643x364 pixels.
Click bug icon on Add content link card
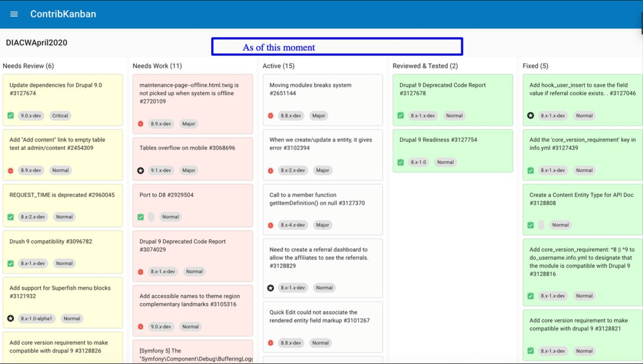coord(10,171)
